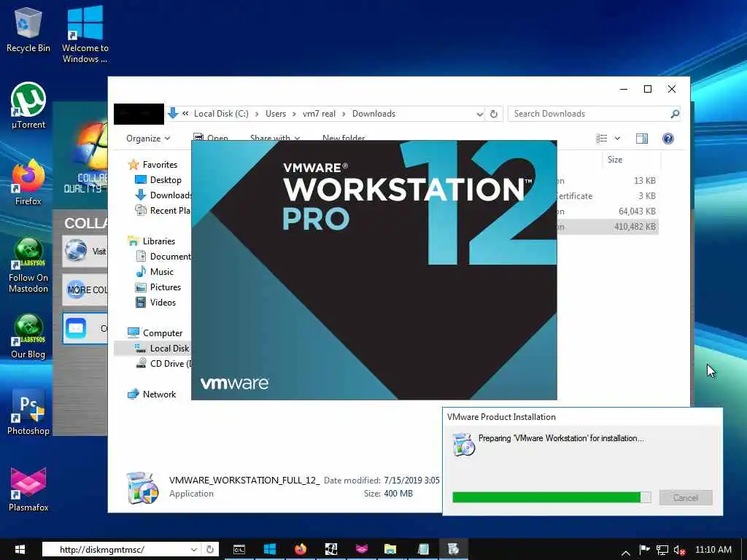Click the Downloads breadcrumb
The image size is (747, 560).
(373, 114)
